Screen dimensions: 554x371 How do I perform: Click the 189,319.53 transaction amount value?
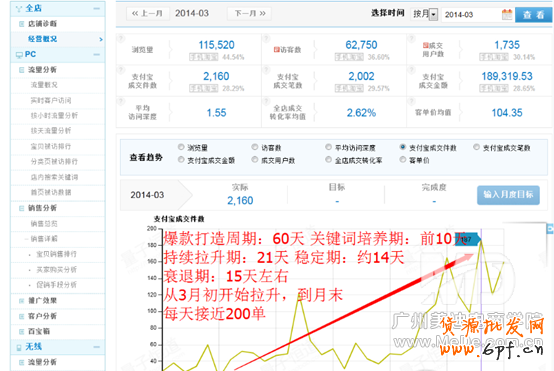pos(507,76)
